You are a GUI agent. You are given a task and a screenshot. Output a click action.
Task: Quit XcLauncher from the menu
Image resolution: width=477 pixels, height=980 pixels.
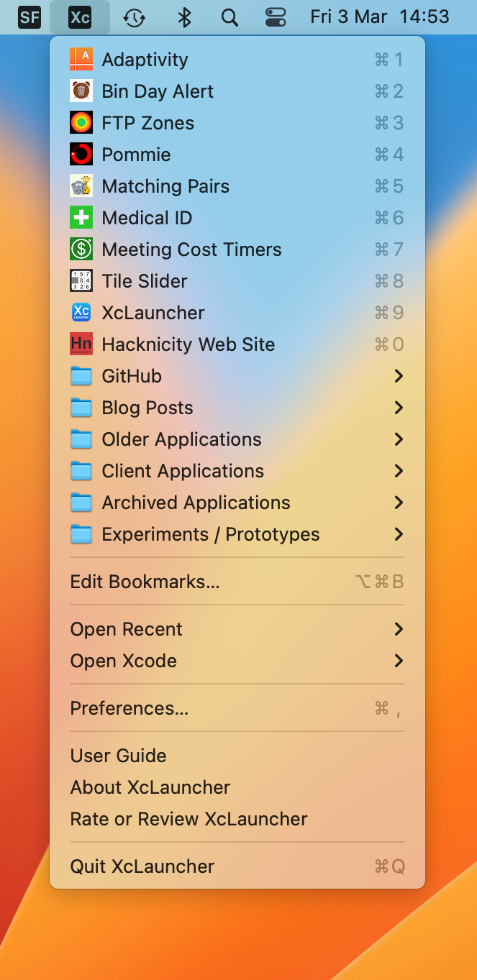[x=142, y=866]
